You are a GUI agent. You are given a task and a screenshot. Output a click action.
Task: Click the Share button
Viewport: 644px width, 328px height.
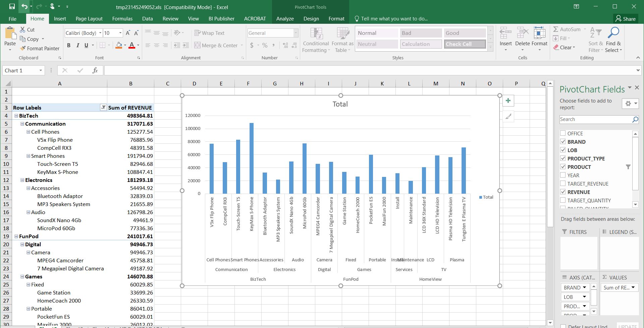coord(626,19)
